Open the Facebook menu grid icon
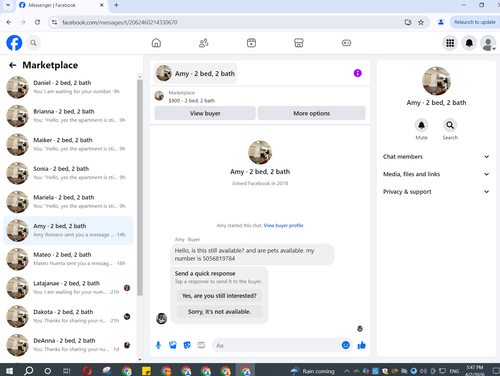This screenshot has height=376, width=500. (450, 43)
